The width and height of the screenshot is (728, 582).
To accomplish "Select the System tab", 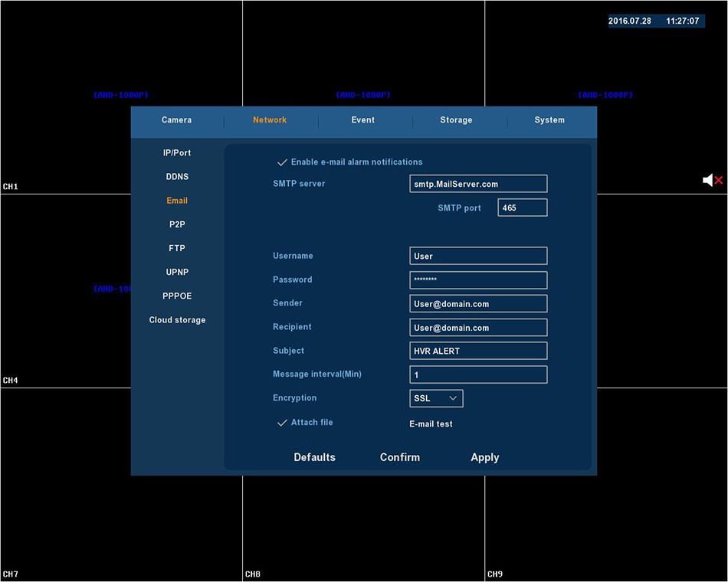I will [x=549, y=120].
